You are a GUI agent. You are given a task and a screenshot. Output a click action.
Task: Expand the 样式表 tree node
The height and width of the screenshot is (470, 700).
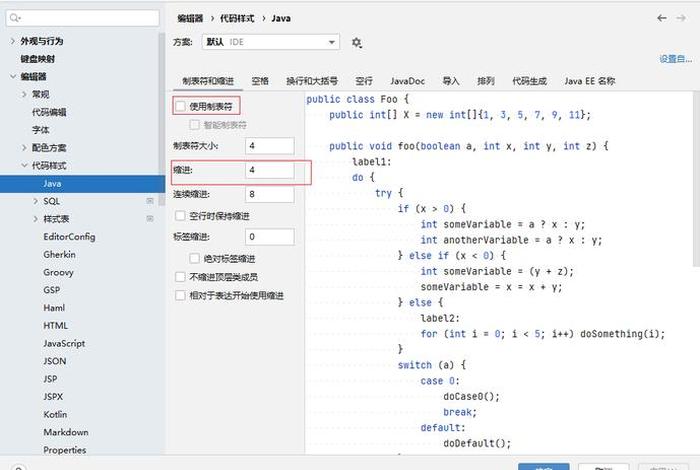(35, 219)
